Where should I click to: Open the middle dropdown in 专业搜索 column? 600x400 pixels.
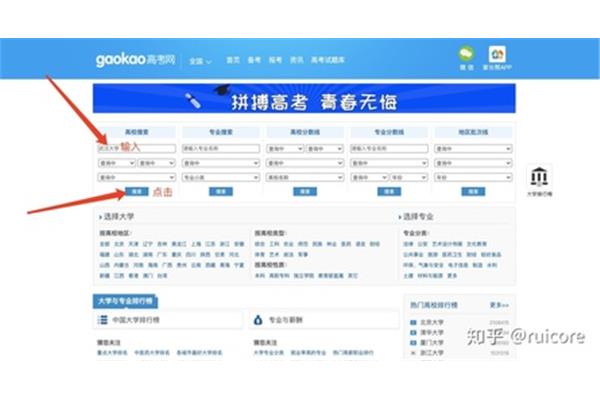tap(221, 163)
